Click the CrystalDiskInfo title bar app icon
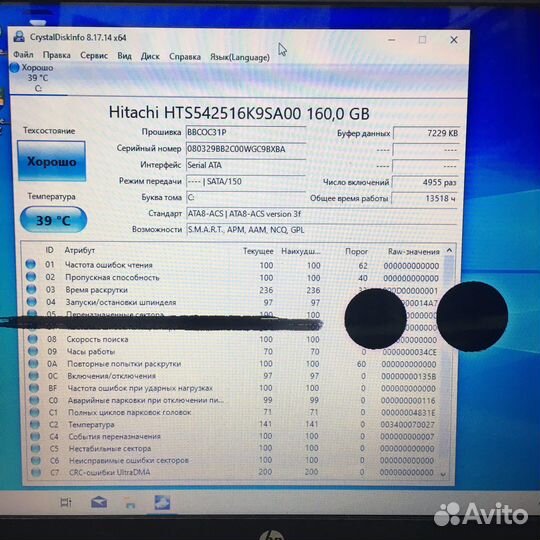This screenshot has width=540, height=540. 19,37
